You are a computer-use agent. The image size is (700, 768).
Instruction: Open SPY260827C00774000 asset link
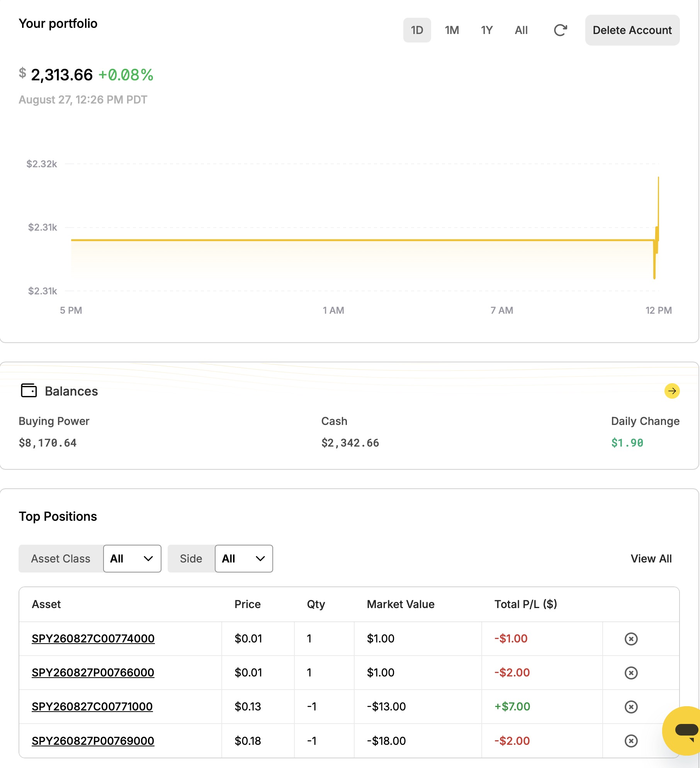click(93, 639)
